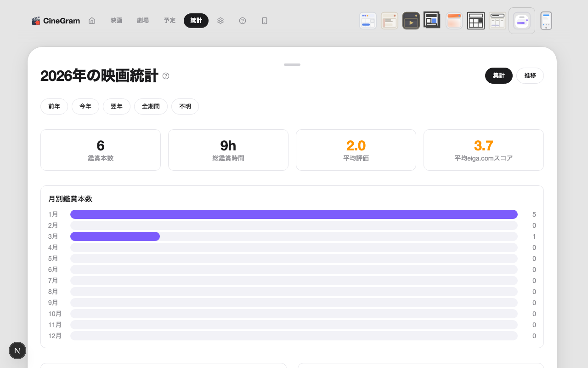Switch to the 推移 view
The width and height of the screenshot is (588, 368).
(x=530, y=75)
